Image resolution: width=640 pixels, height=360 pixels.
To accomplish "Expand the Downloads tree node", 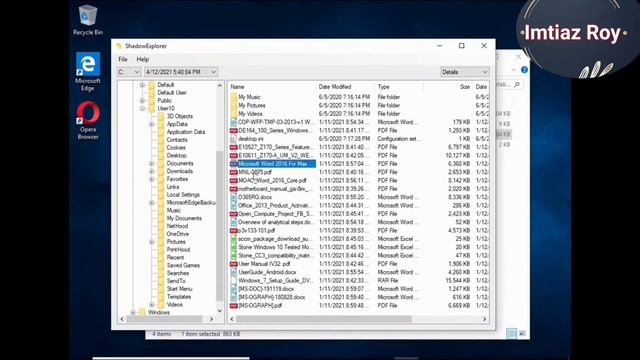I will tap(151, 171).
